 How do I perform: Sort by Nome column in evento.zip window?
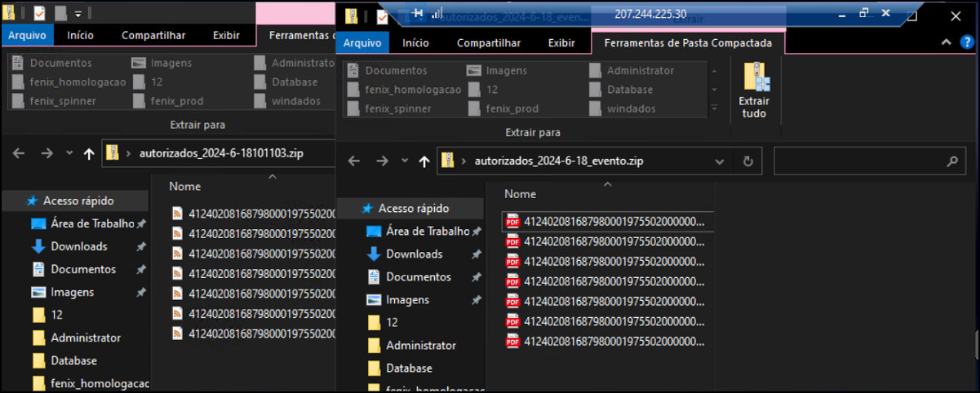(x=520, y=194)
